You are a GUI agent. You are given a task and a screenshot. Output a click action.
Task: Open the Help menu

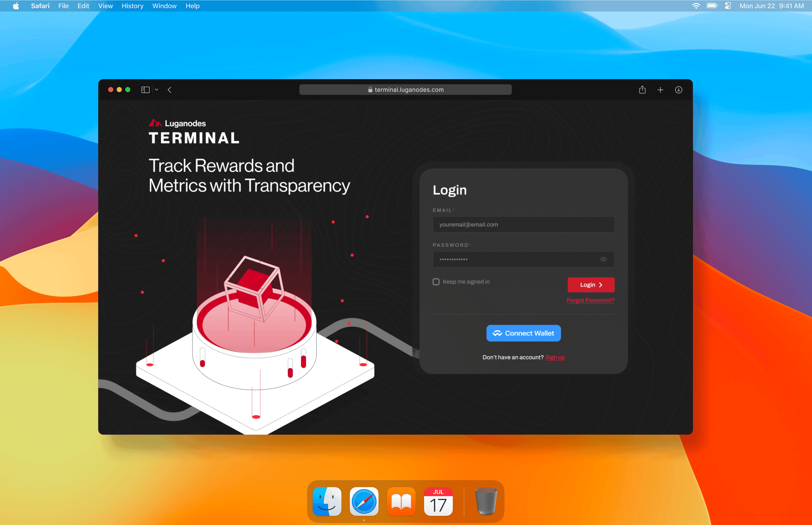click(x=193, y=6)
